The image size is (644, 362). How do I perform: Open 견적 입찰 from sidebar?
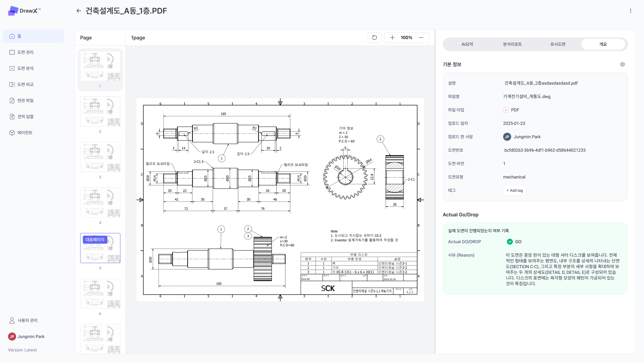(x=25, y=117)
